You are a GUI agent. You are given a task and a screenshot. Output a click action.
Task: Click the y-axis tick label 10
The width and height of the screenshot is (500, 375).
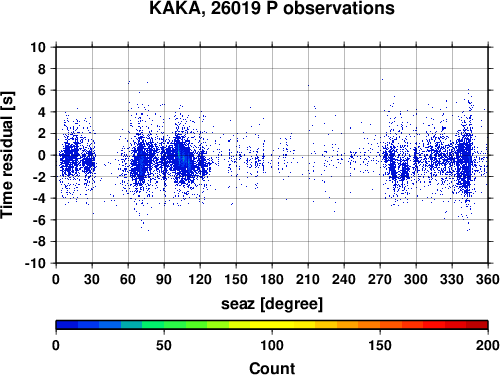tap(38, 47)
